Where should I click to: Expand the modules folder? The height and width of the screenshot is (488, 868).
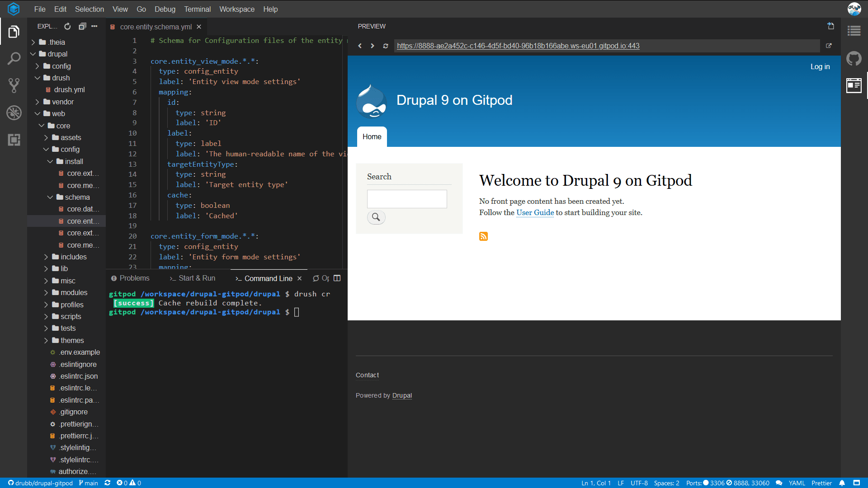pyautogui.click(x=74, y=292)
